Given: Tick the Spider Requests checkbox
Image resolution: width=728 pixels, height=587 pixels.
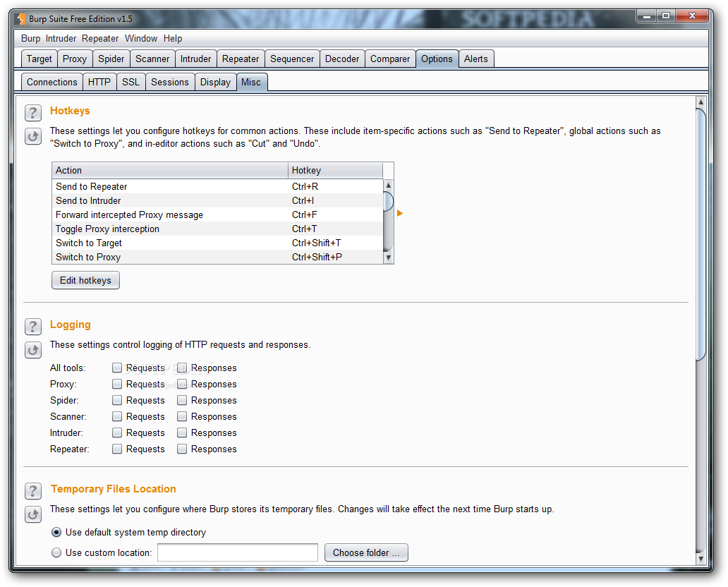Looking at the screenshot, I should pyautogui.click(x=117, y=400).
